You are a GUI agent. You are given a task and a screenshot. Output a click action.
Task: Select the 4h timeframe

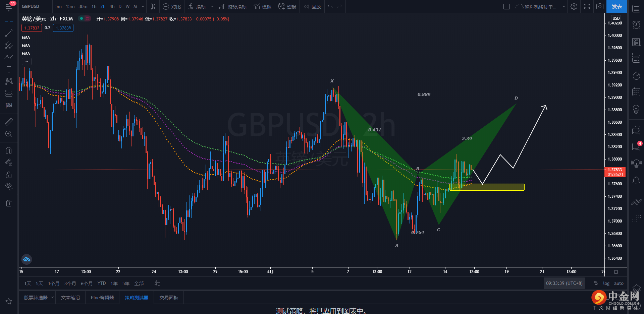tap(112, 6)
